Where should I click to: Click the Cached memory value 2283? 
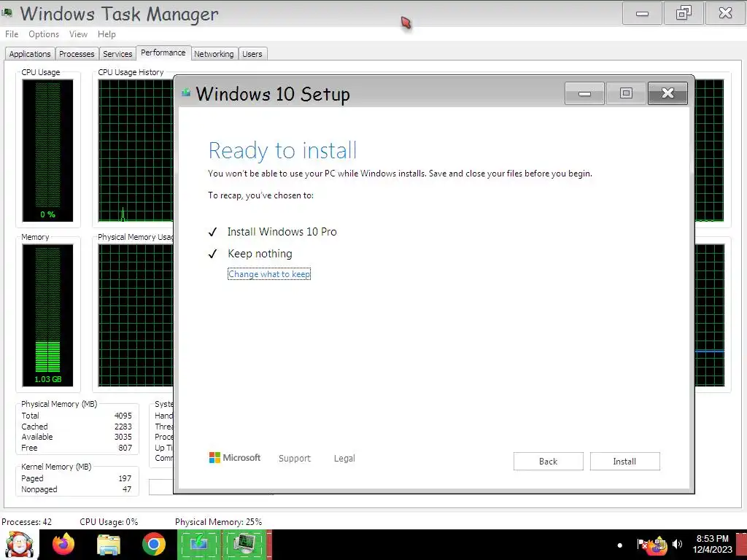point(123,427)
